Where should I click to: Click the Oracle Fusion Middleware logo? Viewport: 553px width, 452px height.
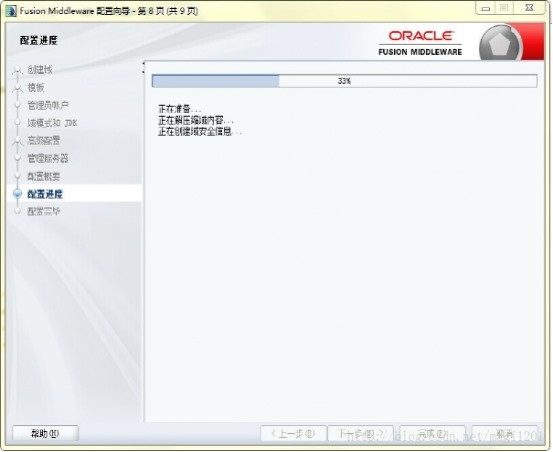coord(420,43)
